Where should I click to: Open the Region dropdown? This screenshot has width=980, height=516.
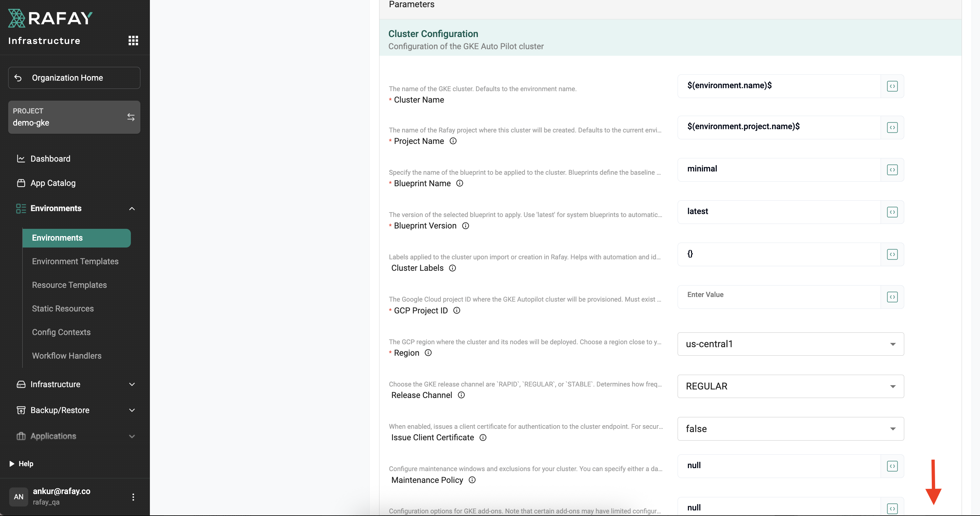pos(790,344)
